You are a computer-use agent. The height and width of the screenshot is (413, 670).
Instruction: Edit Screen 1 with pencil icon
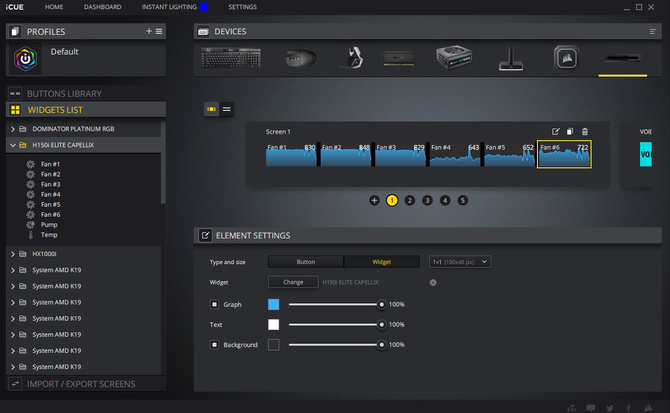click(555, 132)
